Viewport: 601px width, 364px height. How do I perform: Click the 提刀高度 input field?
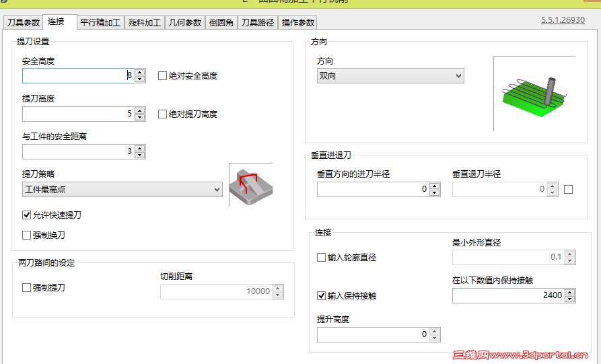tap(79, 114)
